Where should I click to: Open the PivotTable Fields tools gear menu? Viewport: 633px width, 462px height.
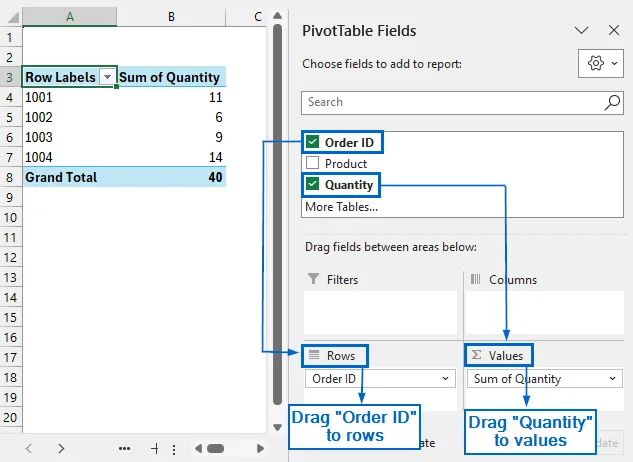click(x=601, y=63)
